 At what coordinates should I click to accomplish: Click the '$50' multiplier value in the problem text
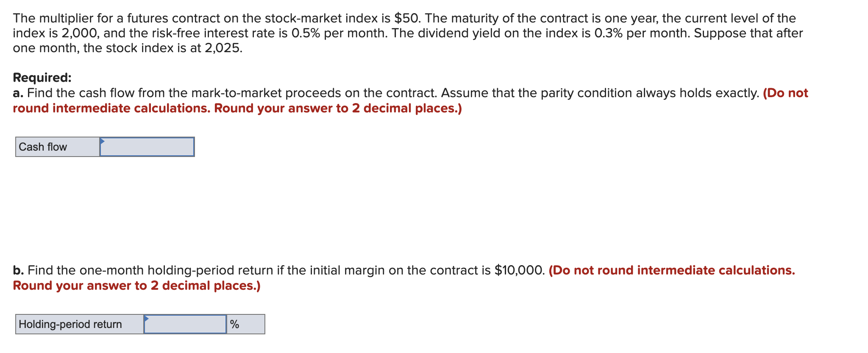[407, 18]
